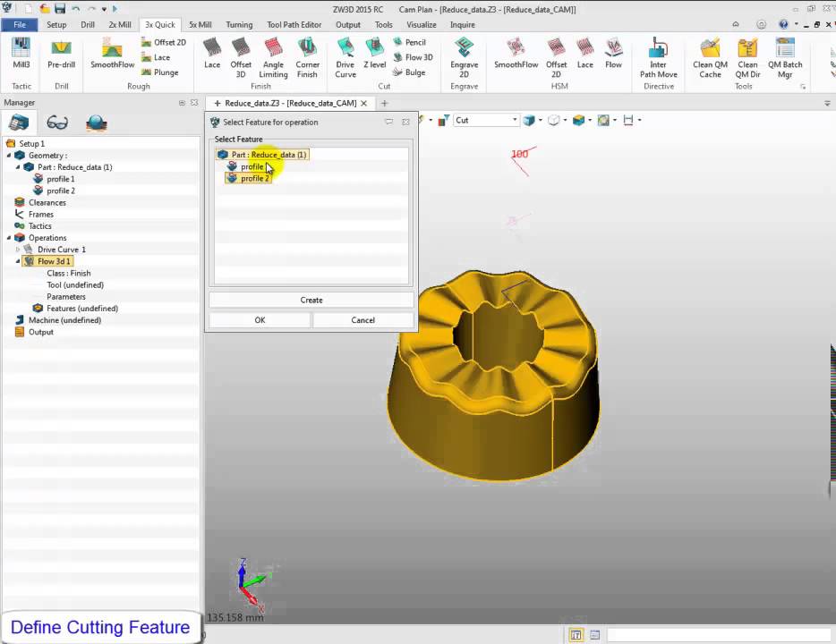Select the HSM Offset 2D tool

click(x=556, y=57)
